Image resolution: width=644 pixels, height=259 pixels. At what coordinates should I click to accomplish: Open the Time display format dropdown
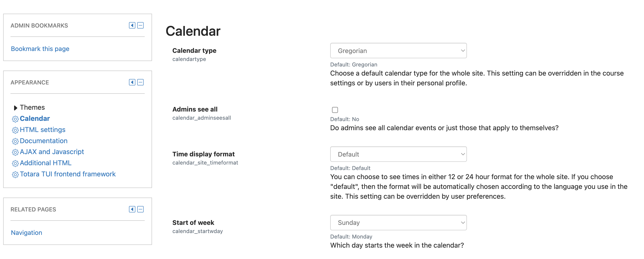(398, 154)
